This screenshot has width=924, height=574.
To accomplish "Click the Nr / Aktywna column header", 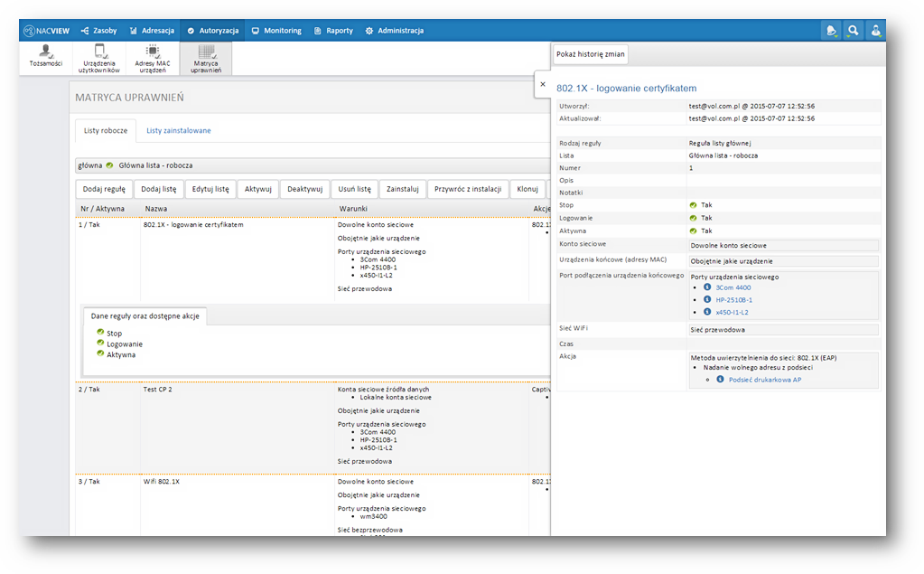I will click(x=103, y=209).
